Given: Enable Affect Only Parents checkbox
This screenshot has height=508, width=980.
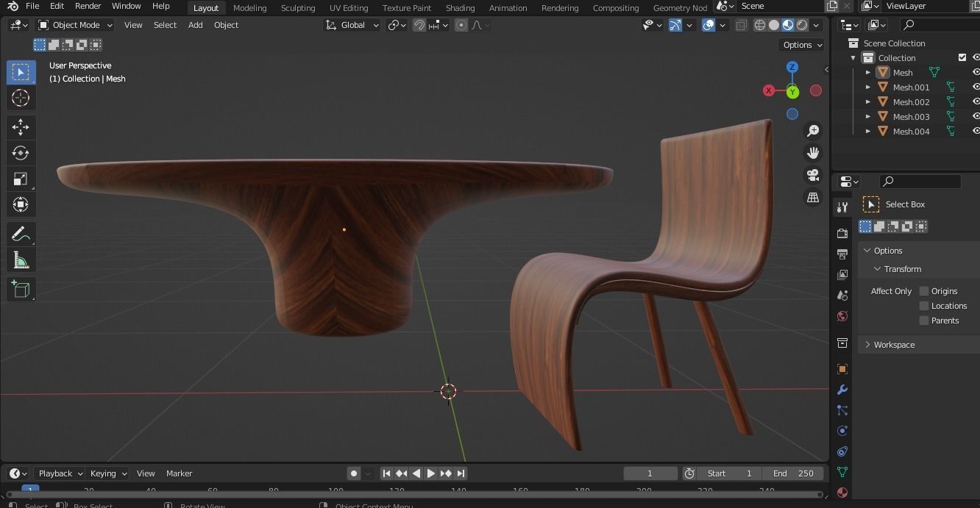Looking at the screenshot, I should tap(924, 321).
